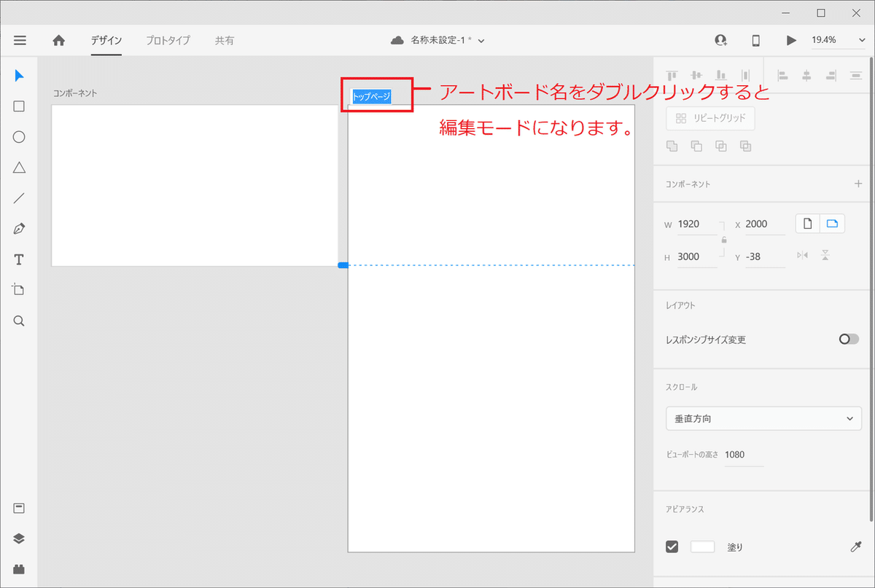Click the align top icon
Image resolution: width=875 pixels, height=588 pixels.
(x=672, y=75)
